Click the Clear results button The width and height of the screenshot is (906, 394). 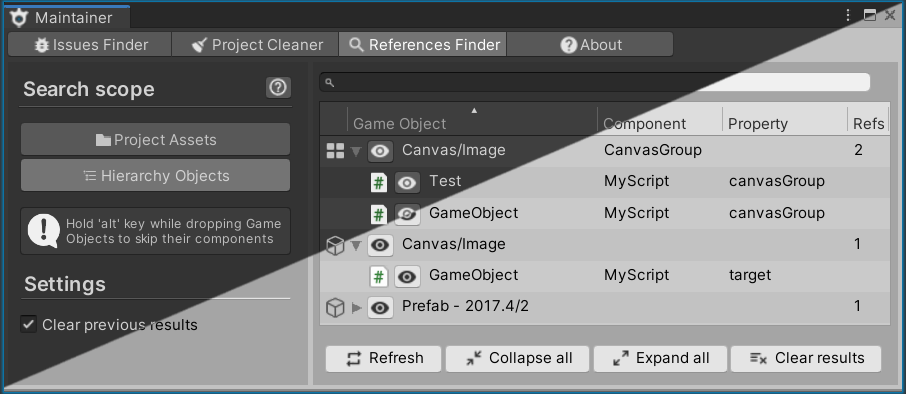pos(806,359)
